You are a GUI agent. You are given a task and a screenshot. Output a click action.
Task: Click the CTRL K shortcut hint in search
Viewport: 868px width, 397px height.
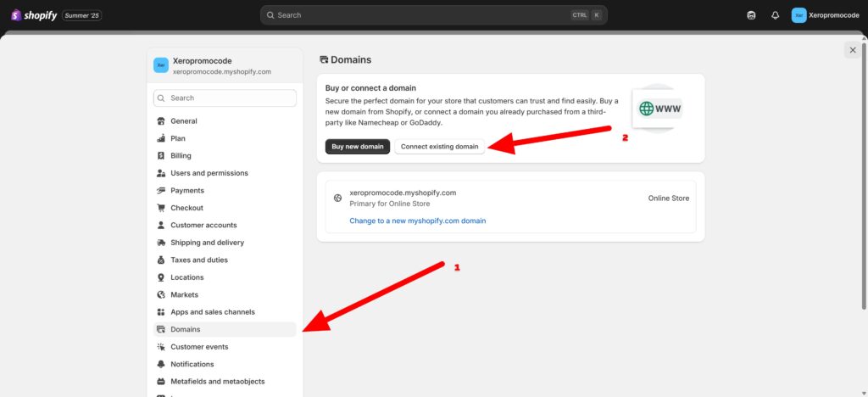tap(587, 15)
